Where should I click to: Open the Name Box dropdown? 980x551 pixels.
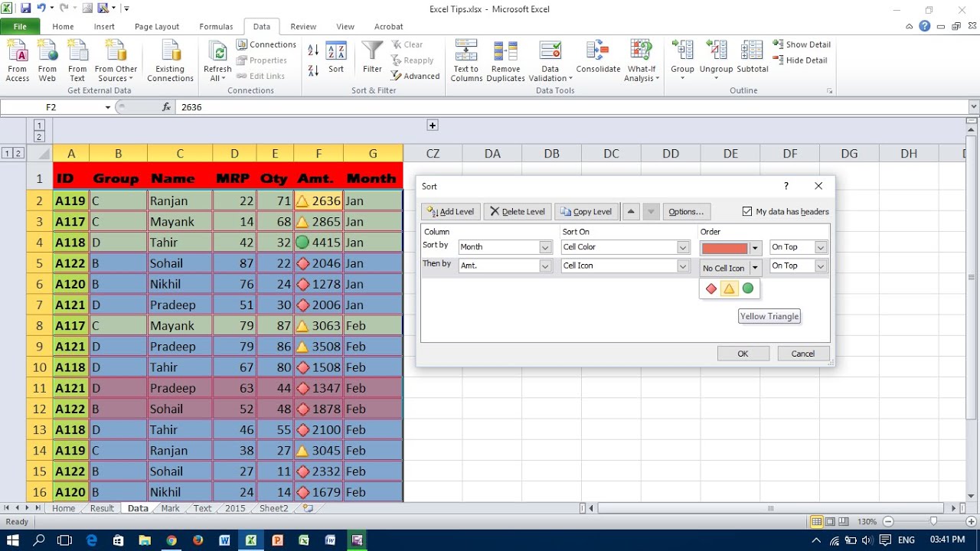(108, 107)
